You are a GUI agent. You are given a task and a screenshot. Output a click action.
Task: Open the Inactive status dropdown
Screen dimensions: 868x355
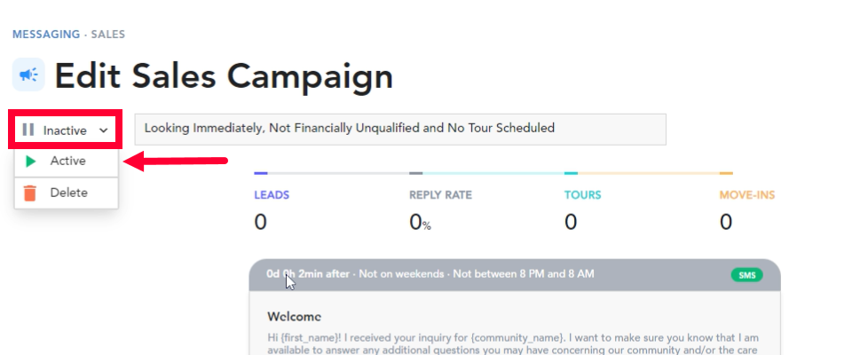point(65,130)
